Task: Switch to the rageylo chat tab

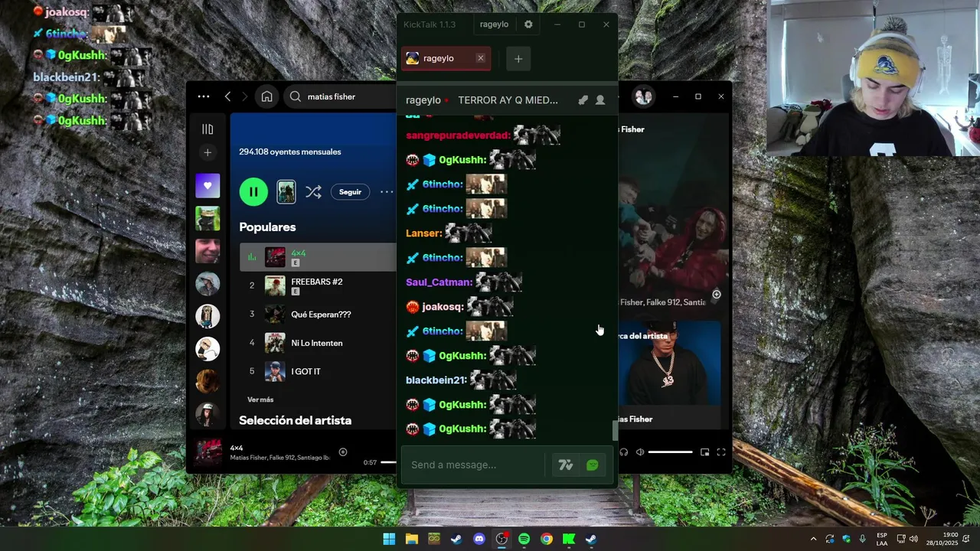Action: click(x=446, y=58)
